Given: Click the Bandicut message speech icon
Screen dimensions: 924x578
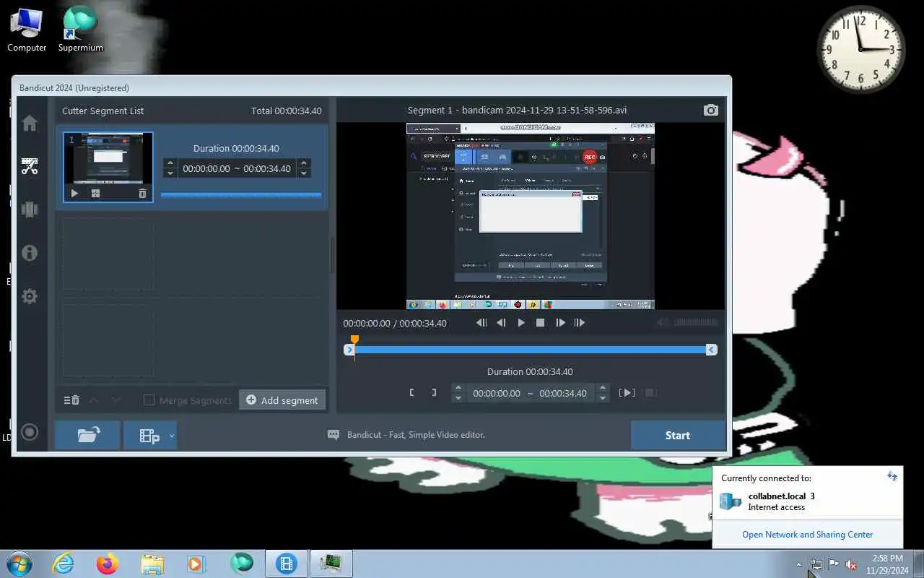Looking at the screenshot, I should (x=334, y=435).
